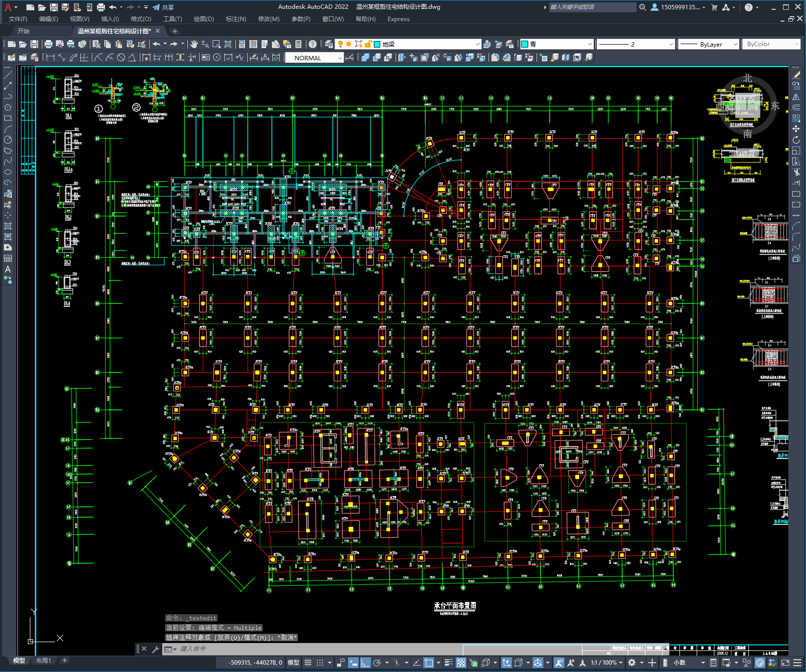Open a new drawing tab with plus button
The width and height of the screenshot is (806, 672).
[x=175, y=31]
